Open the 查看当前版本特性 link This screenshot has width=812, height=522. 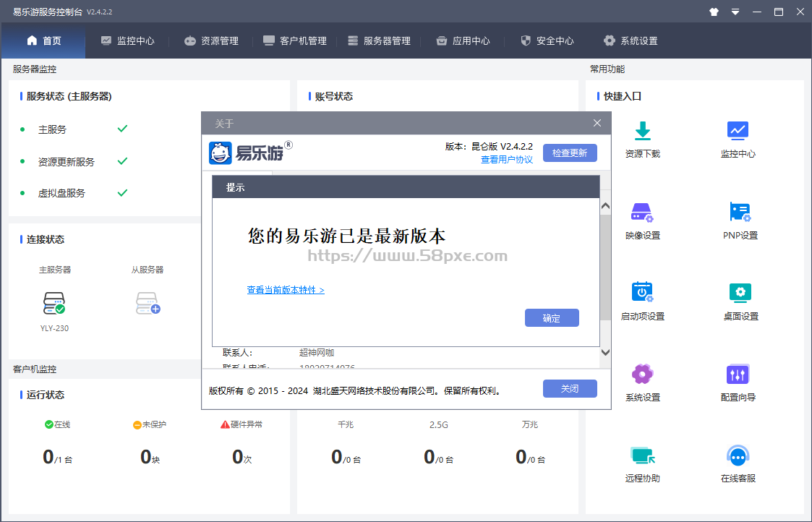pos(286,290)
